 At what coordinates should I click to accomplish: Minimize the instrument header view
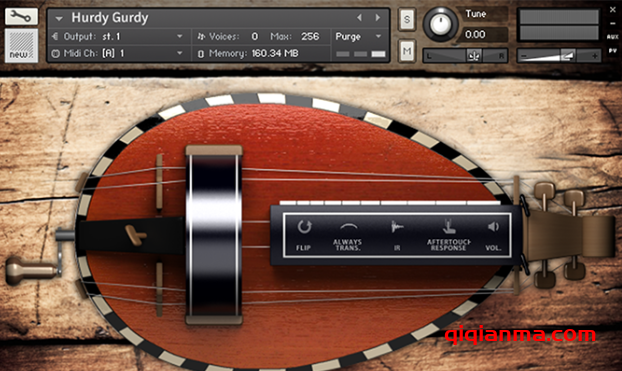tap(612, 24)
